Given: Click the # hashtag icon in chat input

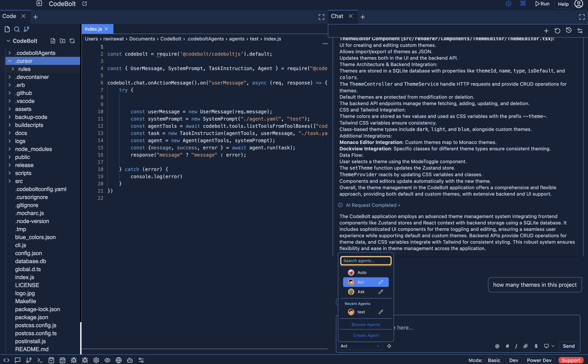Looking at the screenshot, I should (x=507, y=346).
